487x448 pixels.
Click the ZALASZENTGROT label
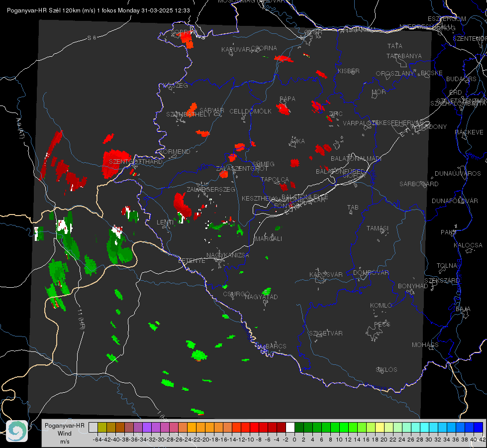[242, 168]
